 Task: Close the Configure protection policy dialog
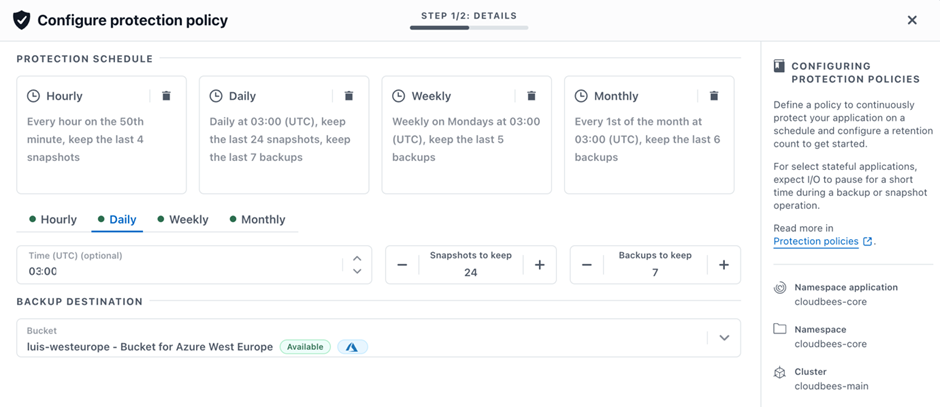pos(912,20)
